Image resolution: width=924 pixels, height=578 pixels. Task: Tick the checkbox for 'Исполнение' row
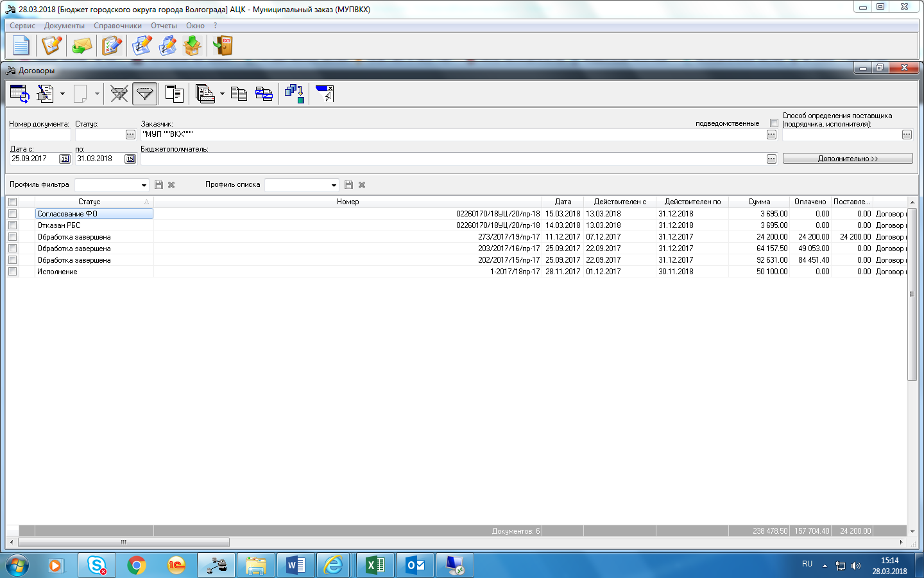point(12,272)
